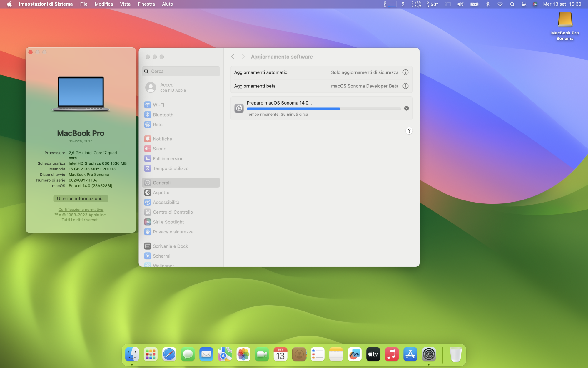Click info icon for Aggiornamenti automatici
Screen dimensions: 588x368
tap(405, 72)
